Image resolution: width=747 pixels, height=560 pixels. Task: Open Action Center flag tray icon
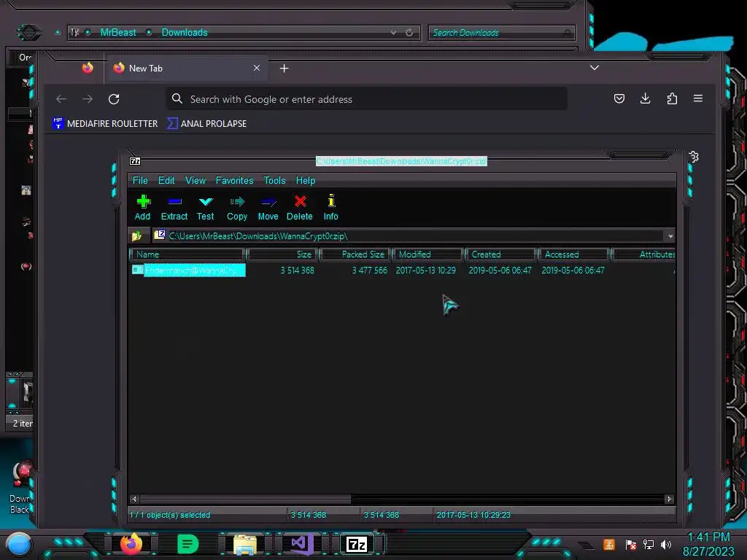(x=631, y=544)
